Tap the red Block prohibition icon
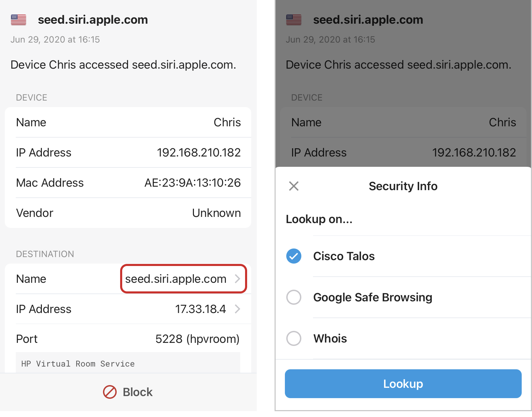This screenshot has height=417, width=532. click(110, 392)
